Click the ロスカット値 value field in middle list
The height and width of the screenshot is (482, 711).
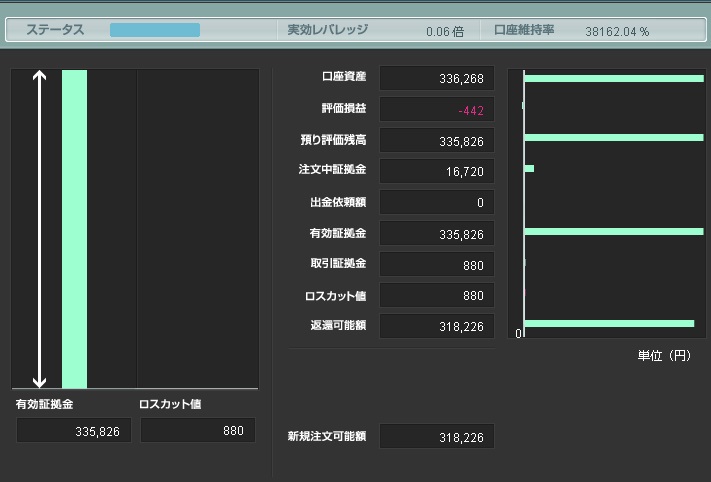pos(437,295)
